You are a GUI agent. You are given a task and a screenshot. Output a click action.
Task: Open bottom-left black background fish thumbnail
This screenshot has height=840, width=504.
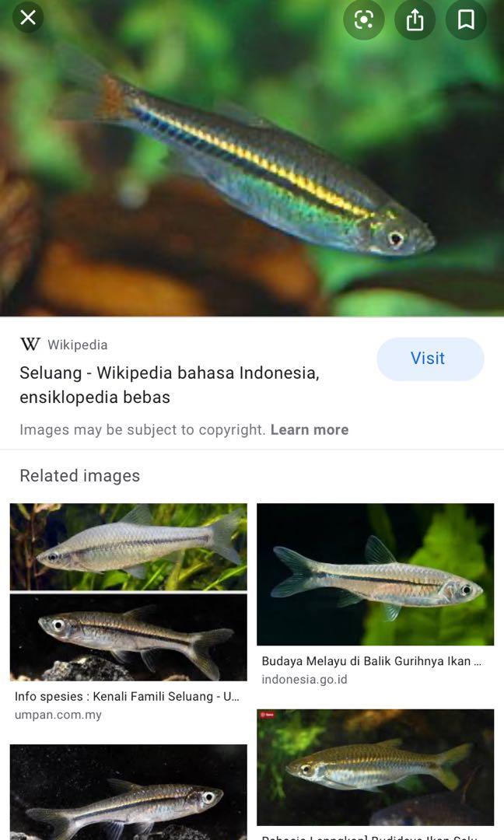click(x=128, y=792)
